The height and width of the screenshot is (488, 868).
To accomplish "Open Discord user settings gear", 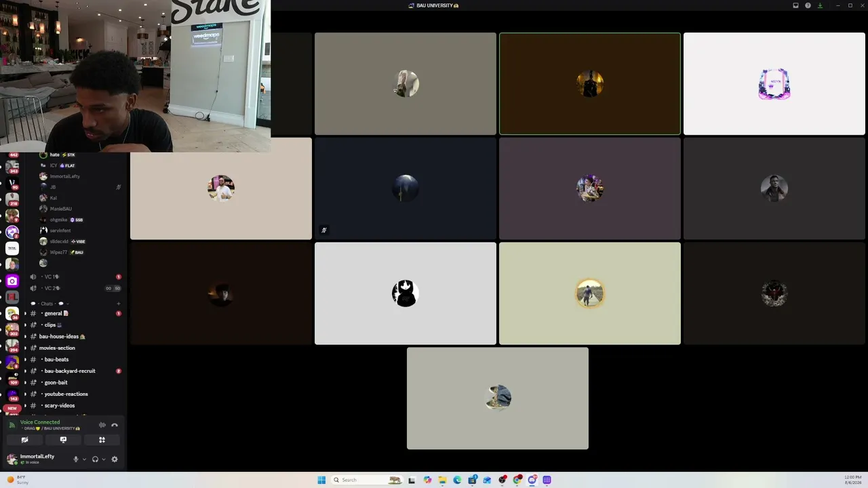I will [114, 459].
